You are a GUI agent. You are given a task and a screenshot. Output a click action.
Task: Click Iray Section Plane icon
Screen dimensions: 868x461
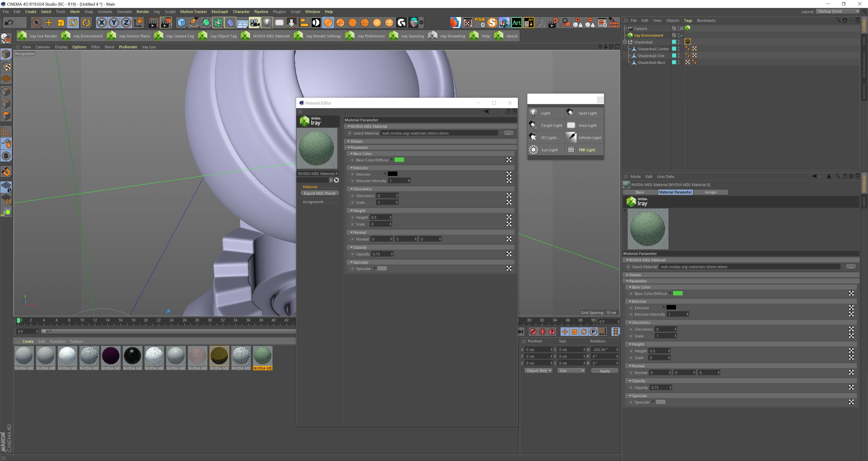pos(111,36)
